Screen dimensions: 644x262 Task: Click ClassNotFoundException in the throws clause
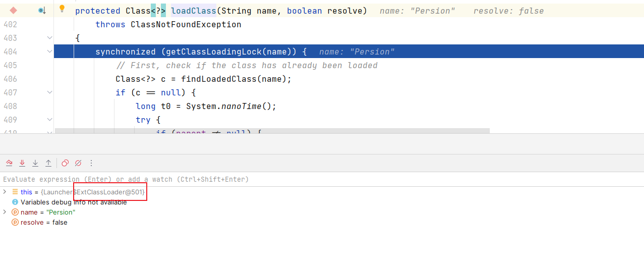click(186, 24)
